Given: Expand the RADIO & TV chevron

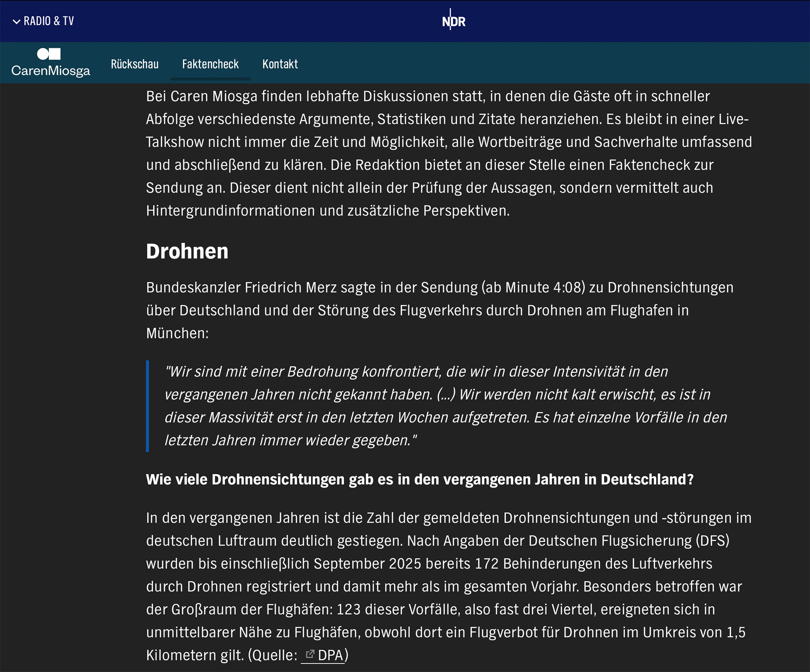Looking at the screenshot, I should tap(16, 22).
